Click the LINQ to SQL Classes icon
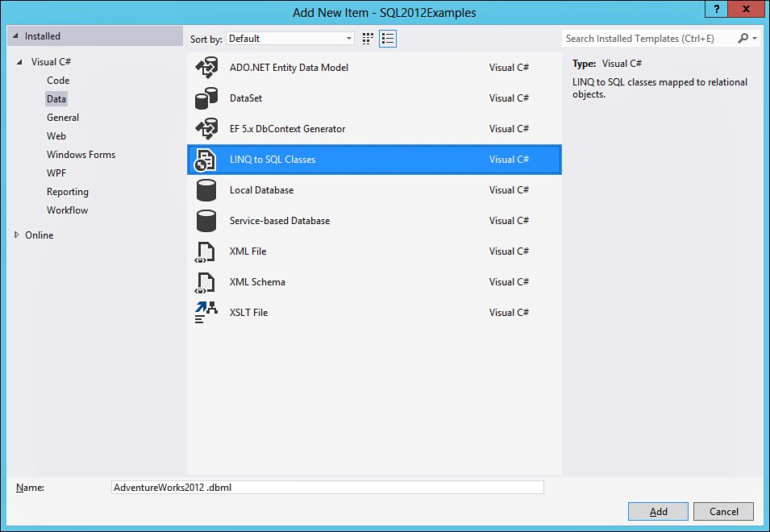This screenshot has height=532, width=770. tap(206, 160)
